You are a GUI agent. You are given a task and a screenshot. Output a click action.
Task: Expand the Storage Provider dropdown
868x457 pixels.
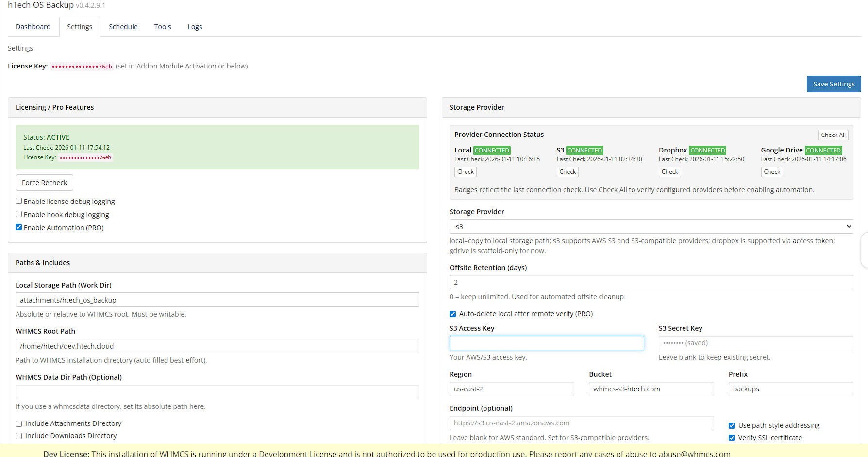pos(651,227)
